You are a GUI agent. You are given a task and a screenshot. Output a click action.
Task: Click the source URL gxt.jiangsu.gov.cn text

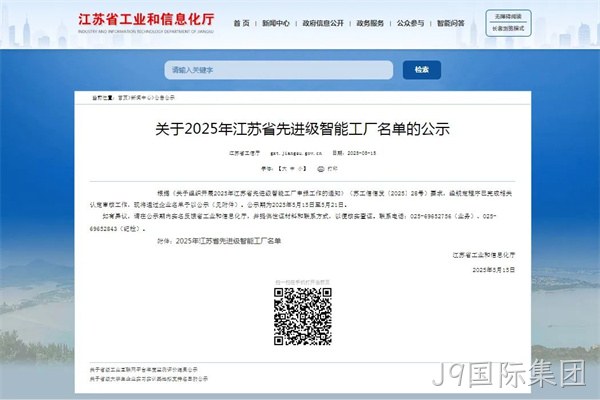[296, 153]
